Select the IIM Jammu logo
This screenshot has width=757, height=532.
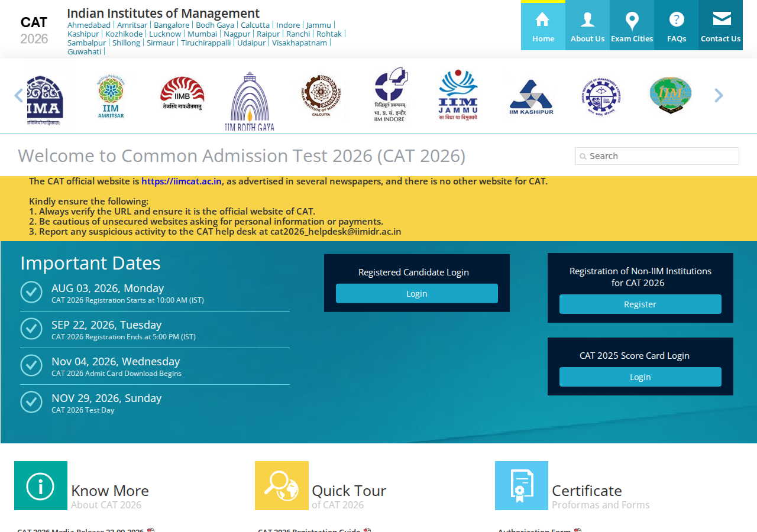(458, 95)
